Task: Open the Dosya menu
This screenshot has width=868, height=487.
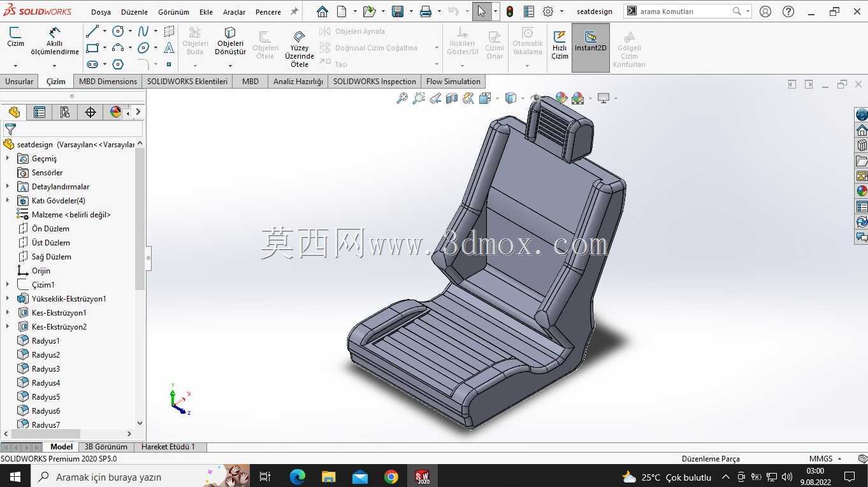Action: (x=101, y=12)
